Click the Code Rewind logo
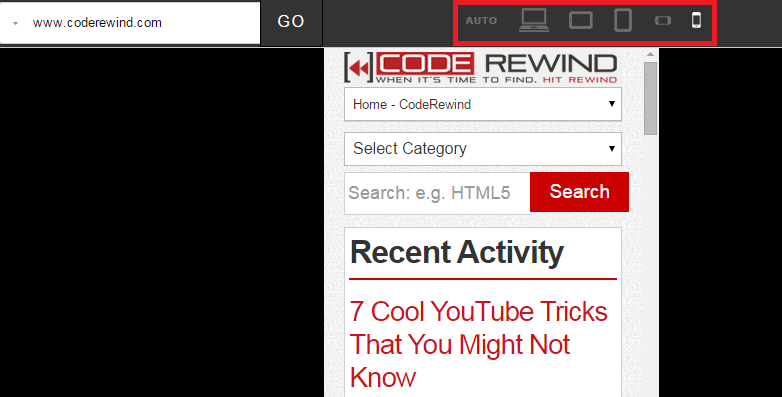The height and width of the screenshot is (397, 782). click(x=481, y=67)
